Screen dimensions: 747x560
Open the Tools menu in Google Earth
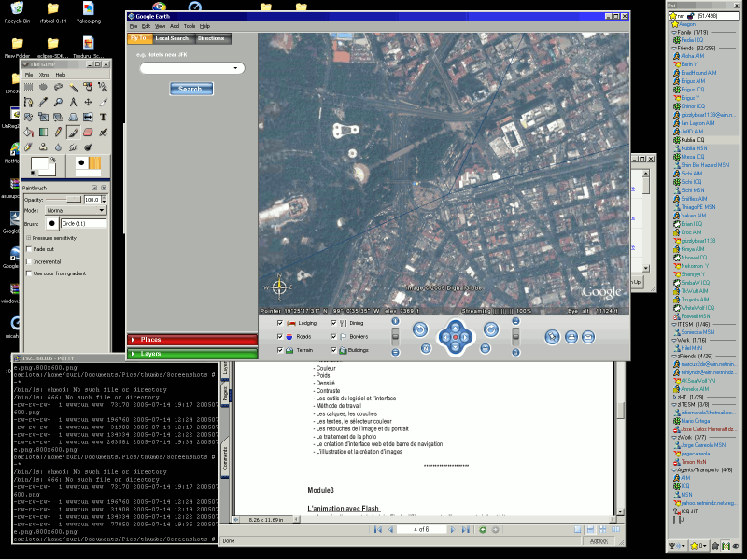point(190,26)
